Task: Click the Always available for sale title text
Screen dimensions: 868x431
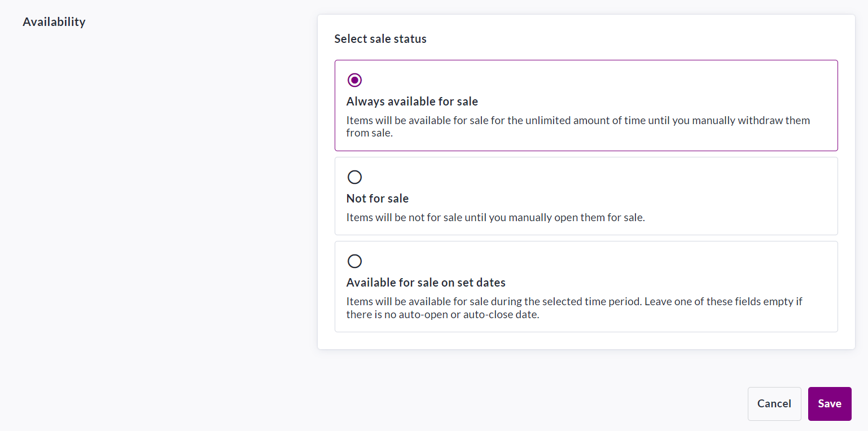Action: (x=412, y=102)
